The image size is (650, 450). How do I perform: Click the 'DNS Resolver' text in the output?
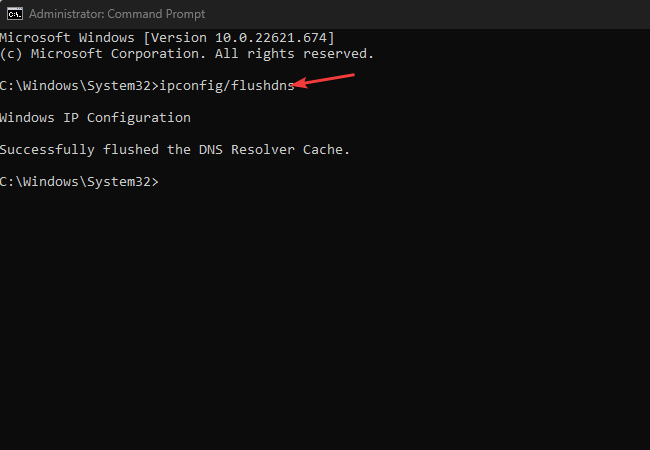pyautogui.click(x=247, y=150)
